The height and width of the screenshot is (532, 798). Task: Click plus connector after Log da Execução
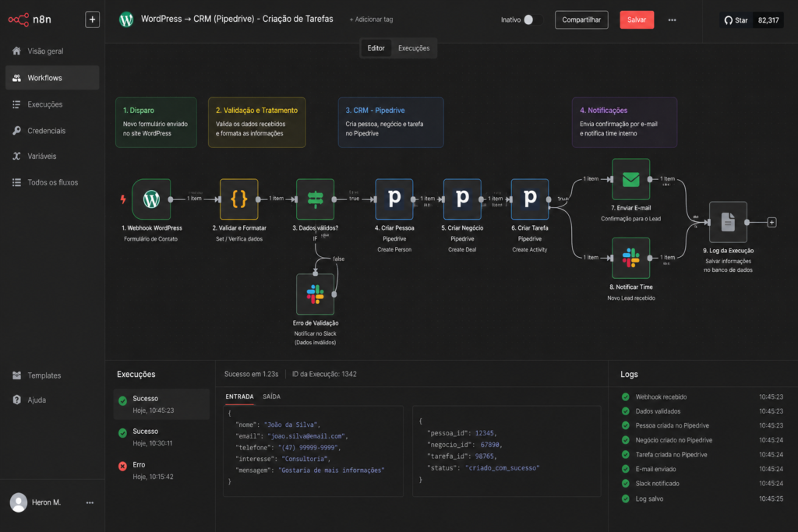pos(772,222)
